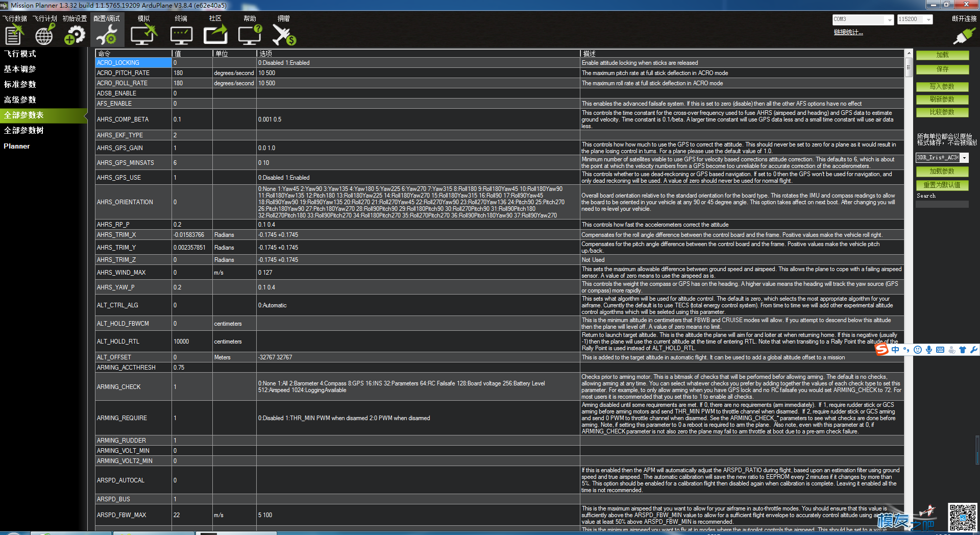Select the AHRS_ORIENTATION parameter name
980x535 pixels.
(133, 202)
